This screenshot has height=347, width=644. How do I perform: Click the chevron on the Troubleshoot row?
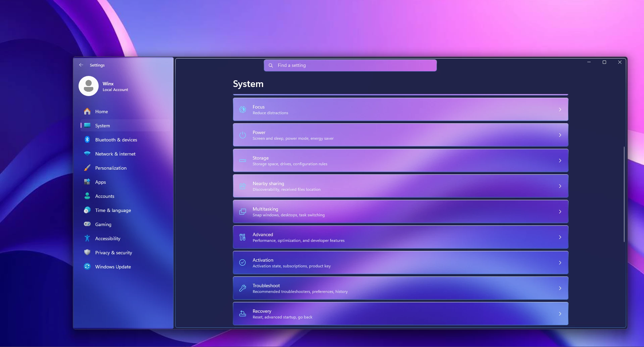(x=560, y=288)
